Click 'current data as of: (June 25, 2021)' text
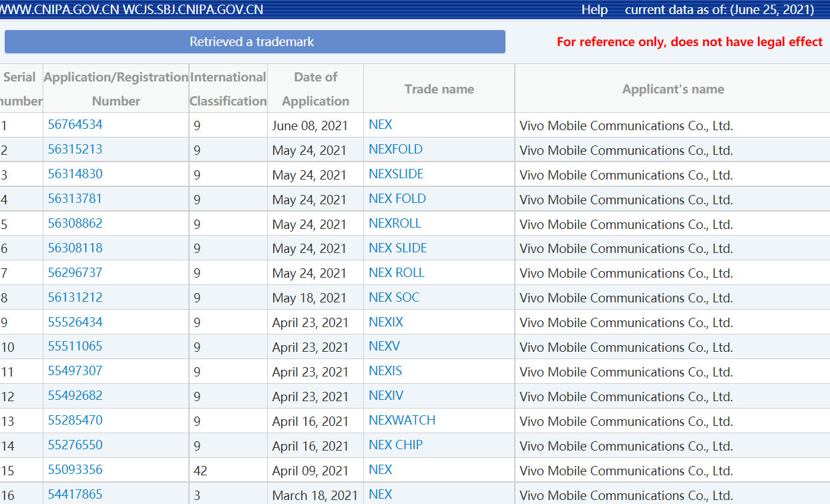 [x=719, y=9]
